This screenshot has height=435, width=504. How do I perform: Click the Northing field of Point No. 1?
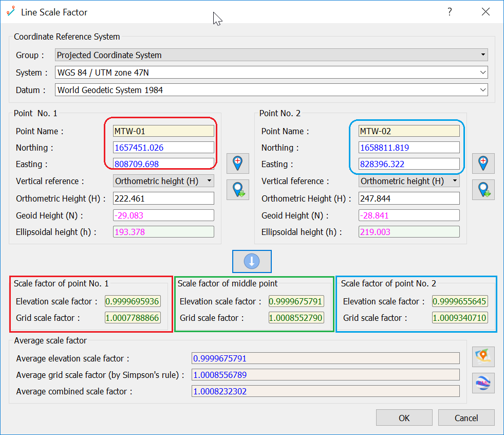coord(163,148)
